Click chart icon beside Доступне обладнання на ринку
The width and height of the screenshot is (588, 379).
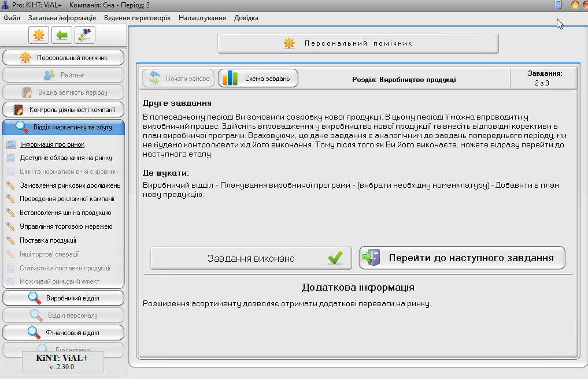[x=10, y=158]
